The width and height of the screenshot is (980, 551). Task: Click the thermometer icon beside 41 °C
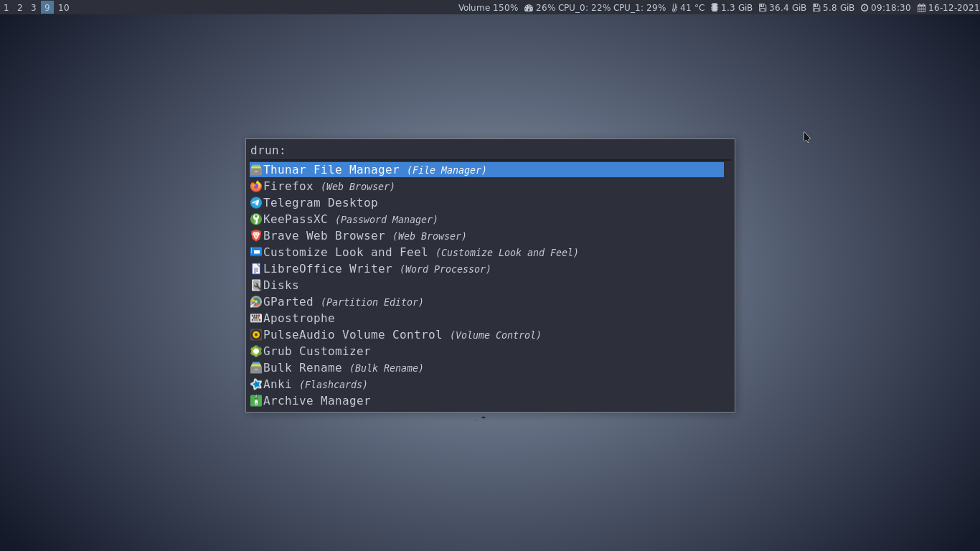[x=674, y=8]
